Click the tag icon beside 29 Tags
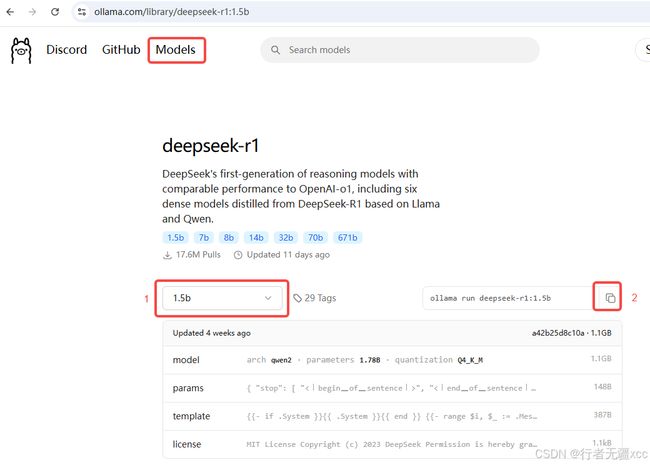The height and width of the screenshot is (465, 650). pyautogui.click(x=297, y=298)
